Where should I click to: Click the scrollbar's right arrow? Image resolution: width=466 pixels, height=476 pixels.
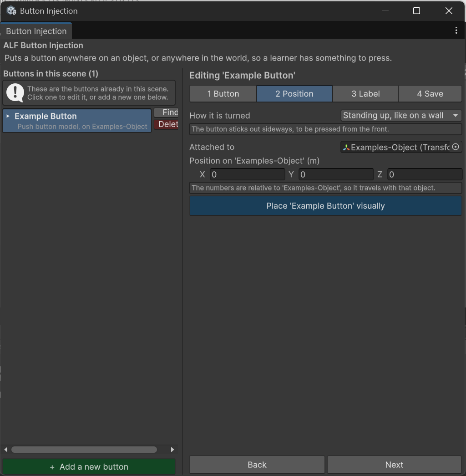click(x=172, y=449)
